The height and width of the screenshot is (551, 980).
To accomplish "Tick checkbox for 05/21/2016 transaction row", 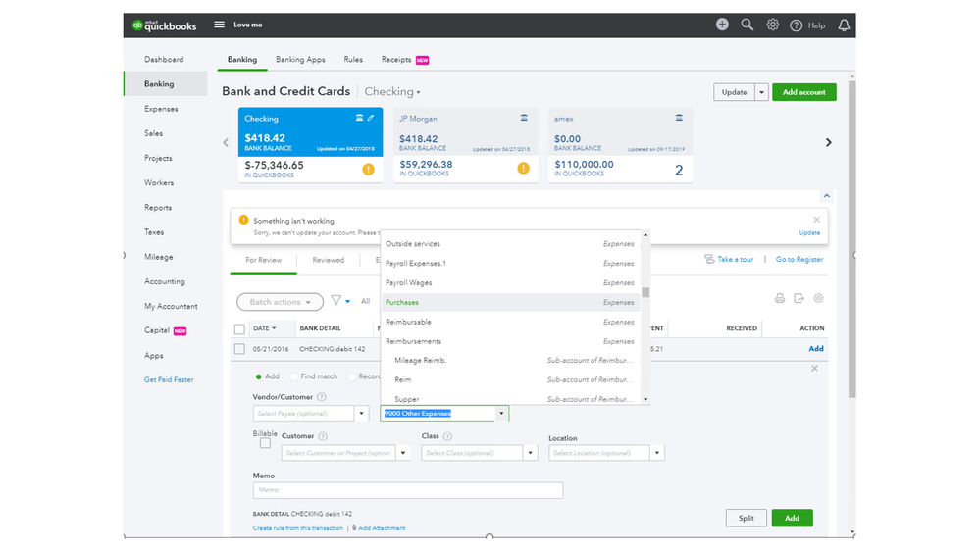I will click(x=239, y=348).
